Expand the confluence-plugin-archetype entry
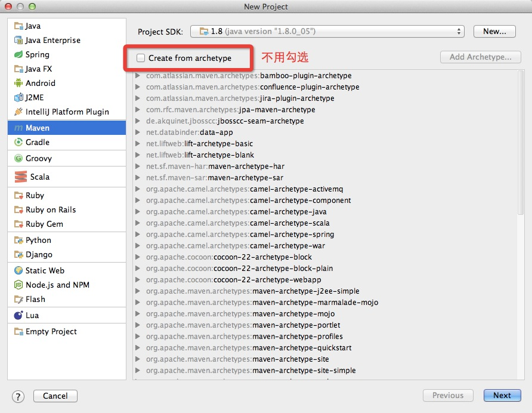Viewport: 532px width, 413px height. click(x=138, y=87)
